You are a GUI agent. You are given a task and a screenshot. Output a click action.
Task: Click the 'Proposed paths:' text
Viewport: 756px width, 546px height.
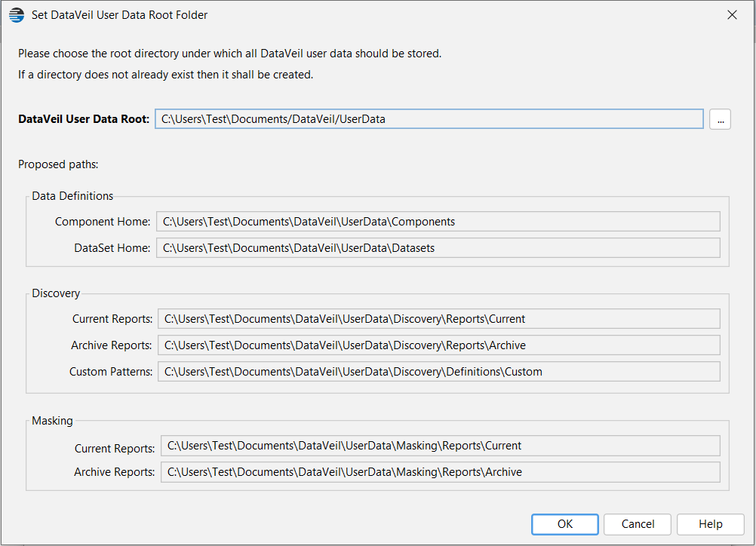click(58, 164)
